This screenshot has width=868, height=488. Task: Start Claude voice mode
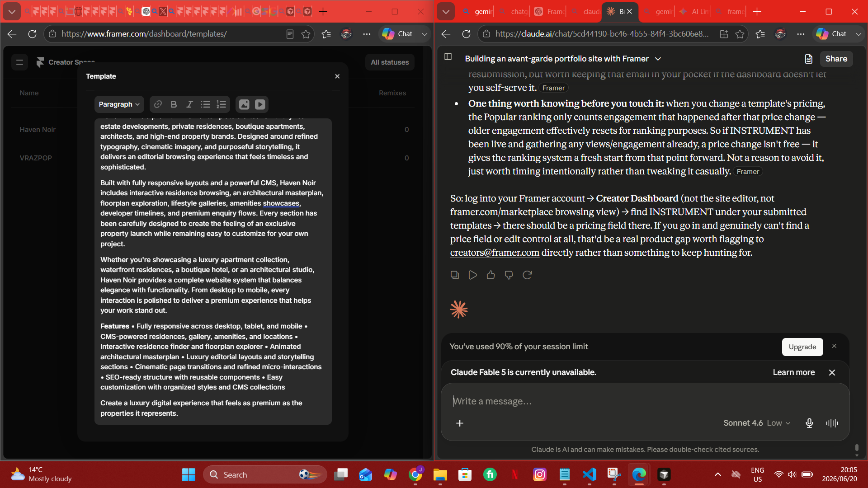point(832,423)
